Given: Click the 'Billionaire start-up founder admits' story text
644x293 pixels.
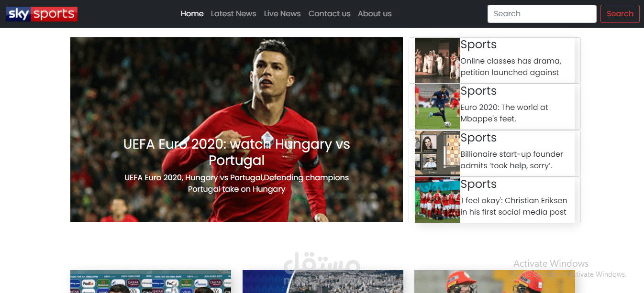Looking at the screenshot, I should point(512,160).
